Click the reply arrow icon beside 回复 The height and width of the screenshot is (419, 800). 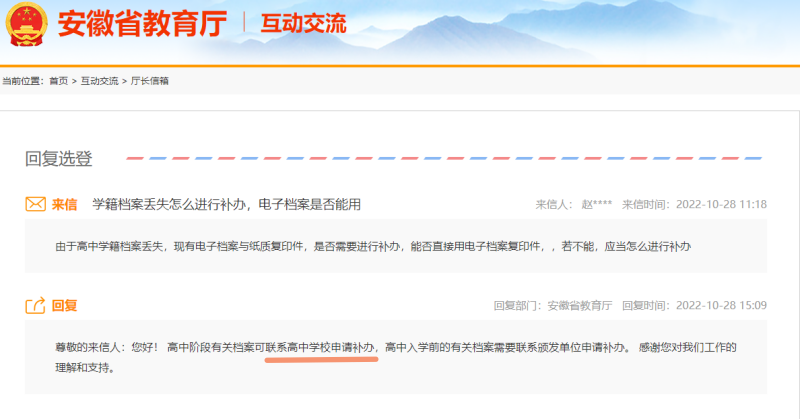(35, 305)
